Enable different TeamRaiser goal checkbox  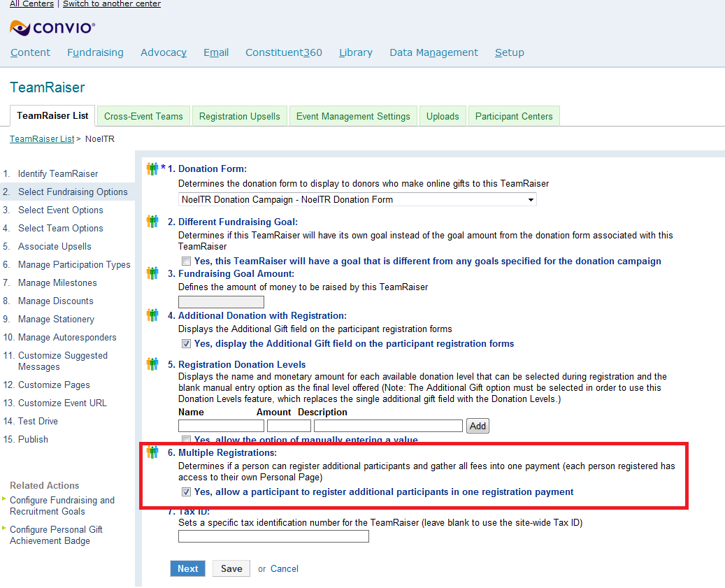(x=187, y=261)
